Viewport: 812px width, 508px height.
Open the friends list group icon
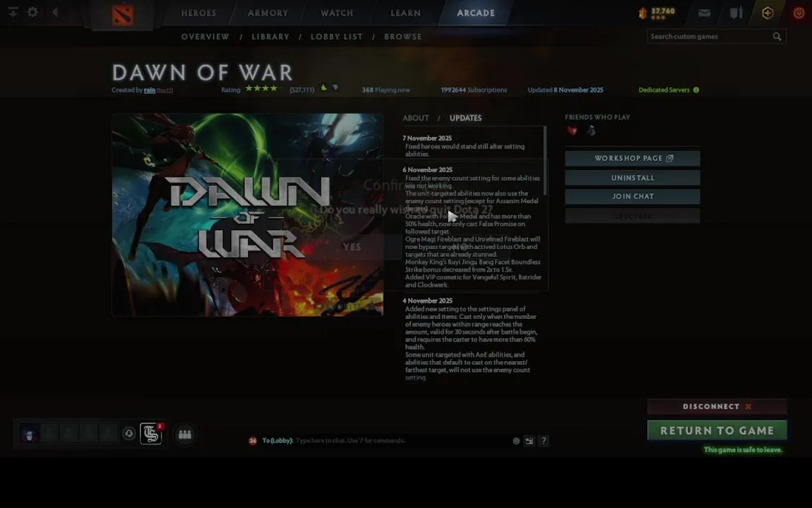(185, 435)
